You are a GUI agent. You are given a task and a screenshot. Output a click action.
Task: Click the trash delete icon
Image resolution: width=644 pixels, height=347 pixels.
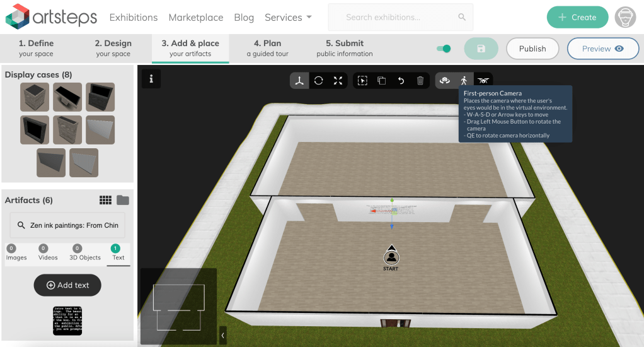420,81
